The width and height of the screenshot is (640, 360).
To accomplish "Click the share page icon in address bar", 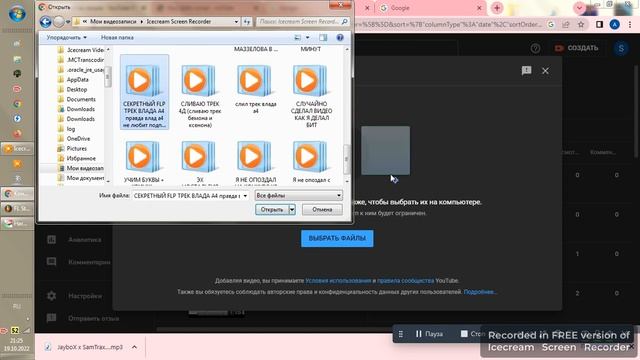I will (x=566, y=24).
